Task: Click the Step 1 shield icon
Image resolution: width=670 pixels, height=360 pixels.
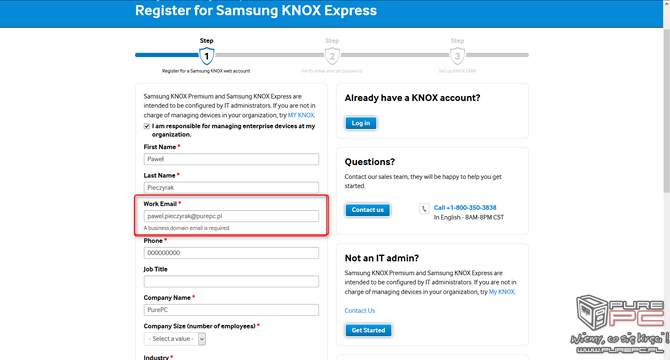Action: tap(206, 56)
